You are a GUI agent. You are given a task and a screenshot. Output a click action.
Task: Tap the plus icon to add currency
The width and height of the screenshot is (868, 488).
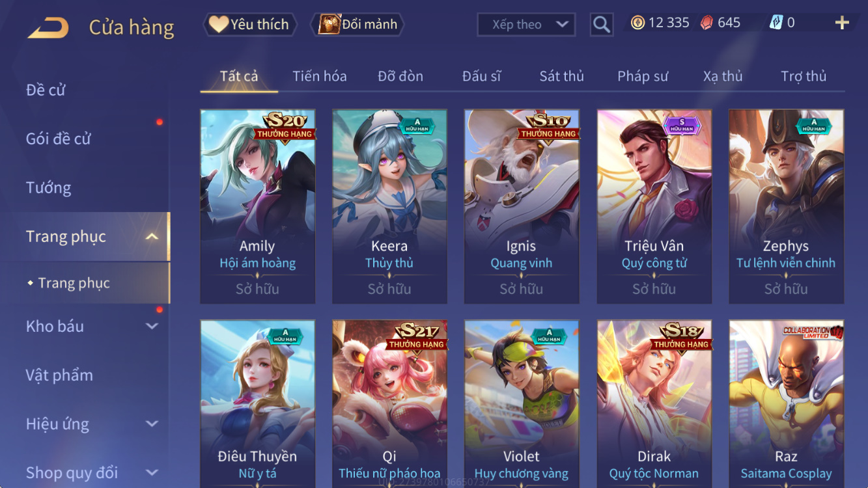pos(842,23)
